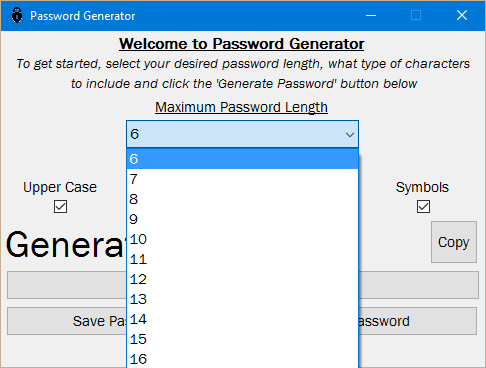Screen dimensions: 486x368
Task: Choose 8 as the password length
Action: tap(242, 199)
